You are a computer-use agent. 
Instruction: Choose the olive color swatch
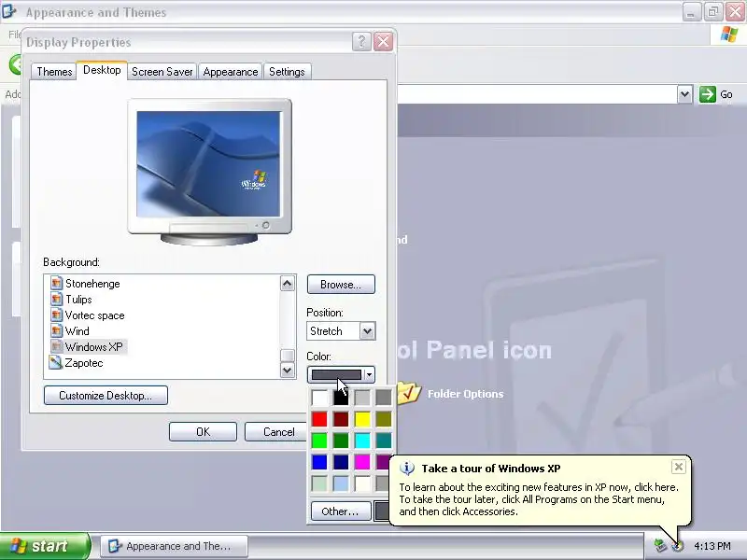[384, 419]
